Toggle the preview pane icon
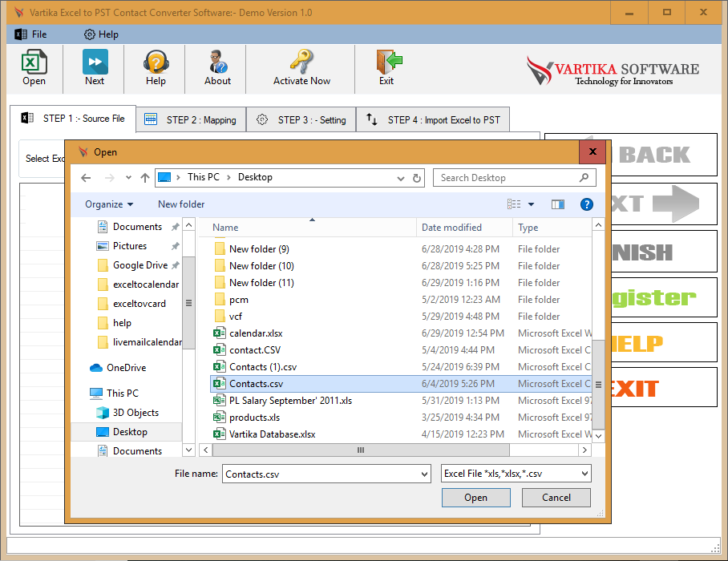728x561 pixels. pyautogui.click(x=557, y=204)
